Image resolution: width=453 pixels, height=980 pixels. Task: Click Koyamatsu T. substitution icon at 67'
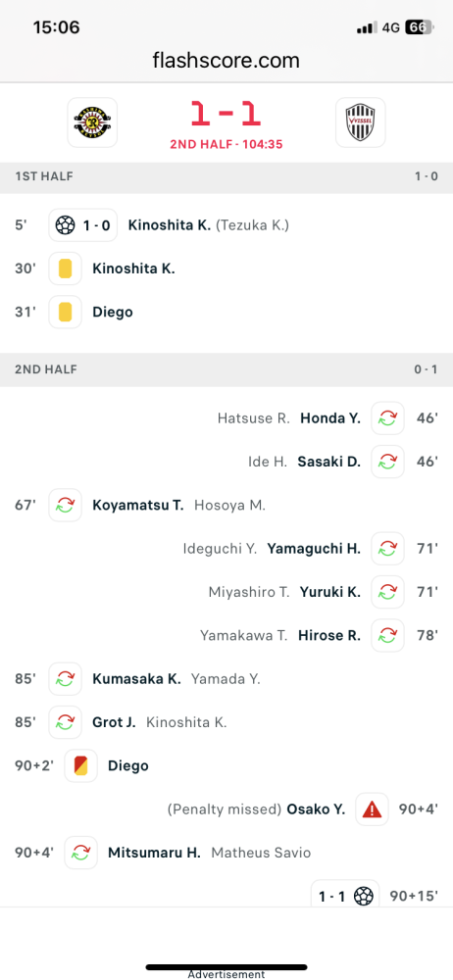(65, 505)
